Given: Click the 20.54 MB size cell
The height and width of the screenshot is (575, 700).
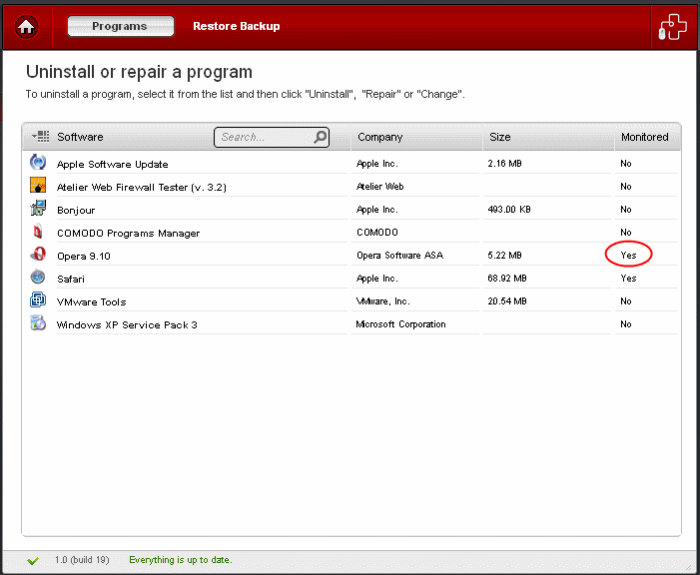Looking at the screenshot, I should click(507, 301).
